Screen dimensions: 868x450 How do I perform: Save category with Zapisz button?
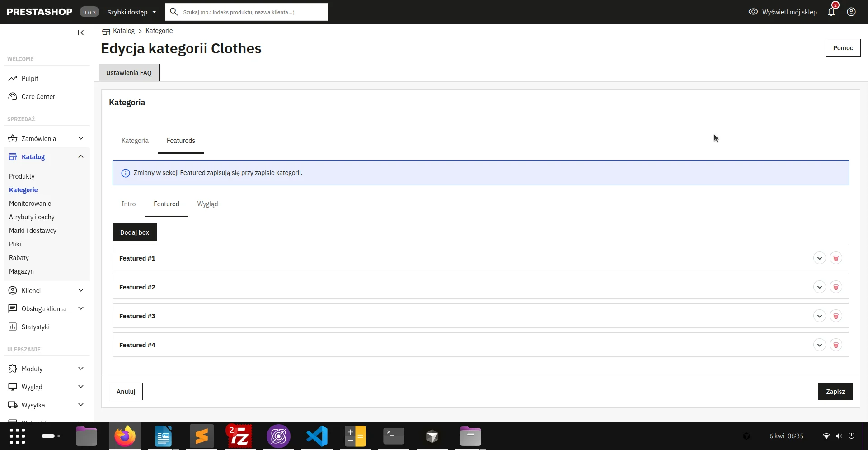point(835,392)
